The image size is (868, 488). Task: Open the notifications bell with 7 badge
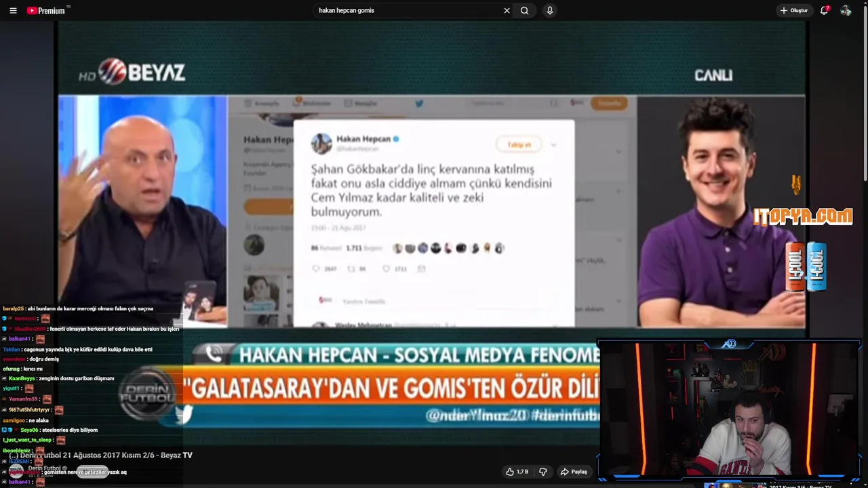tap(825, 10)
